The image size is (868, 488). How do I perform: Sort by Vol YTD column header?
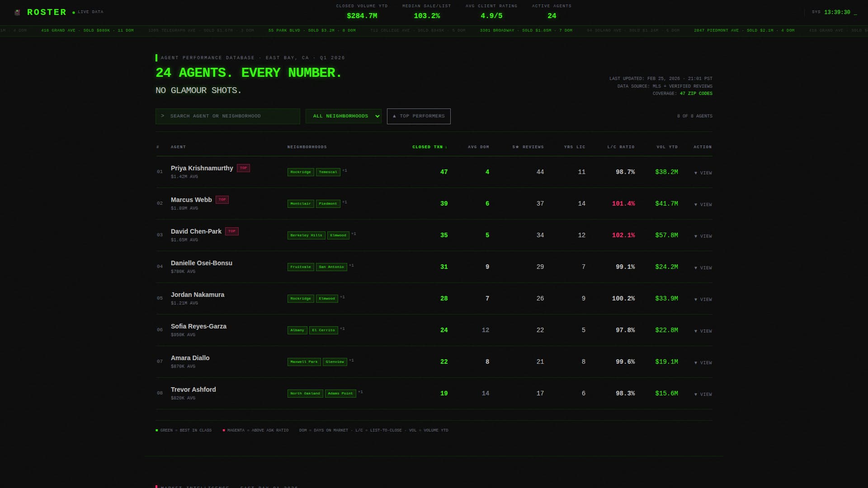[667, 147]
